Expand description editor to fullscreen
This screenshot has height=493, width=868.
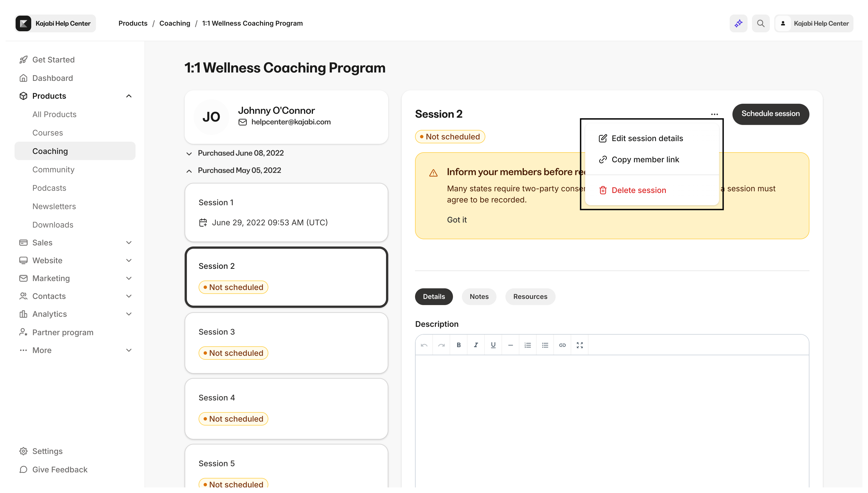(x=579, y=345)
